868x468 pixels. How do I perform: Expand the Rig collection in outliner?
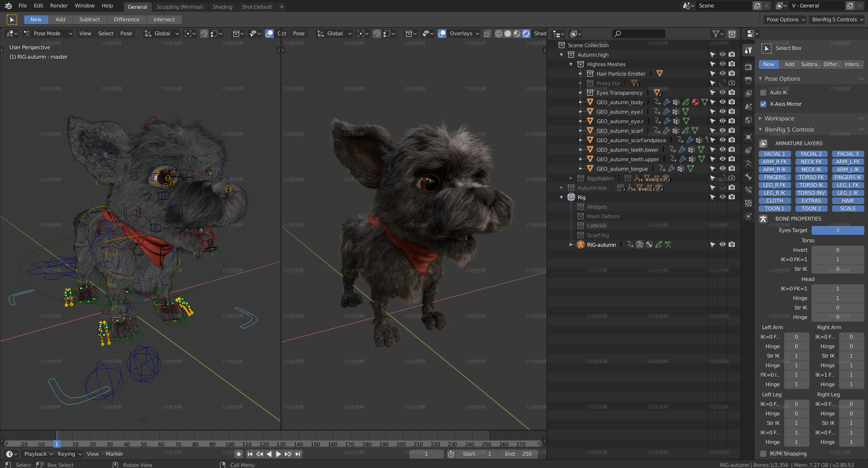(x=562, y=196)
